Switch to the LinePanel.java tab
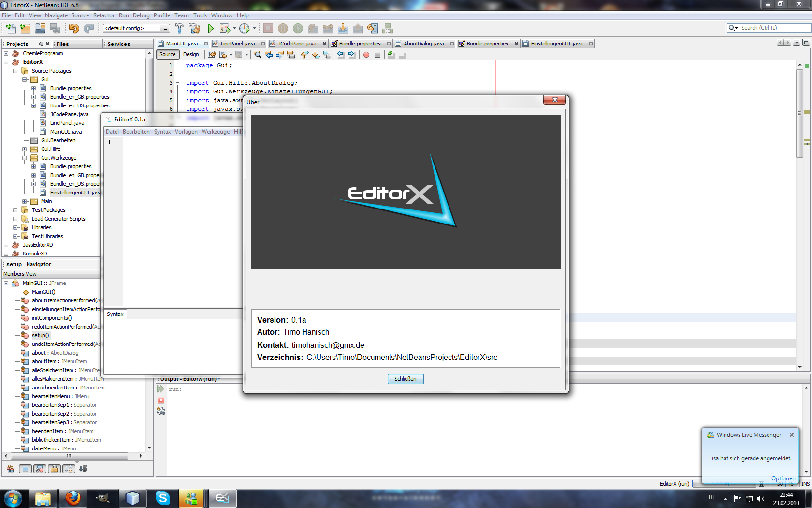Screen dimensions: 812x508 tap(237, 44)
